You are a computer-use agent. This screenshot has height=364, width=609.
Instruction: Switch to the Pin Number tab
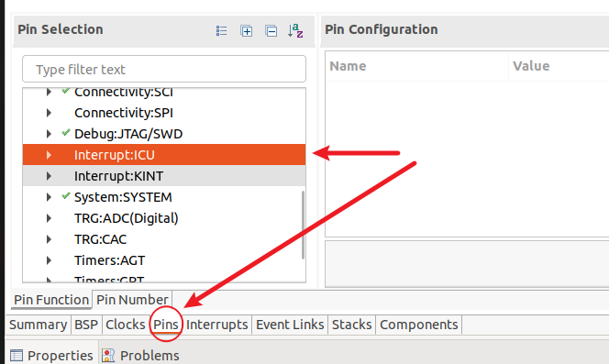(132, 300)
